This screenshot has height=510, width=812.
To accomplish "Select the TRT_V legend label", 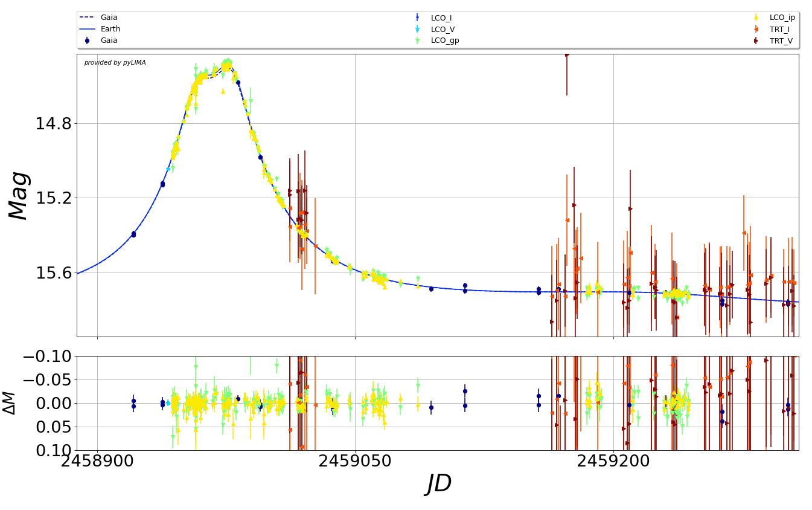I will point(781,40).
